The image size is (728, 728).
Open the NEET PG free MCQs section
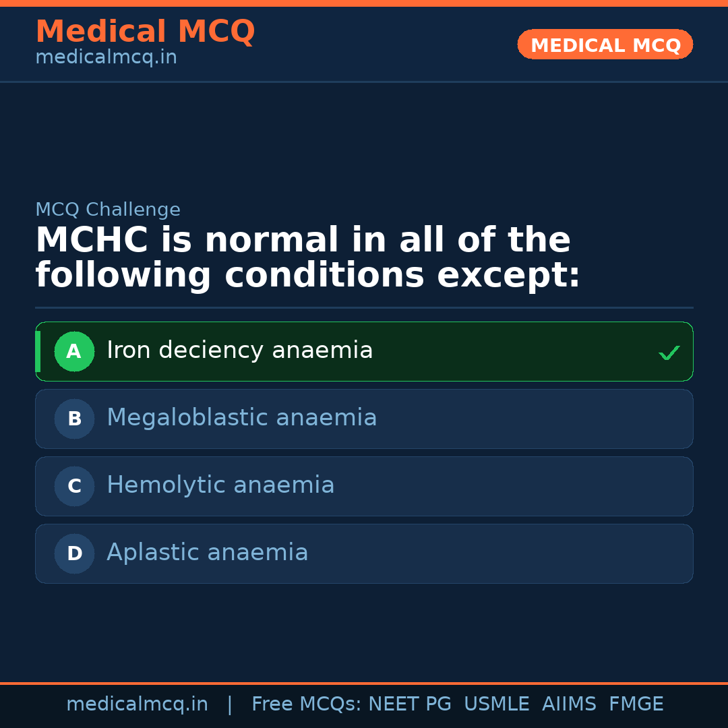click(x=410, y=704)
